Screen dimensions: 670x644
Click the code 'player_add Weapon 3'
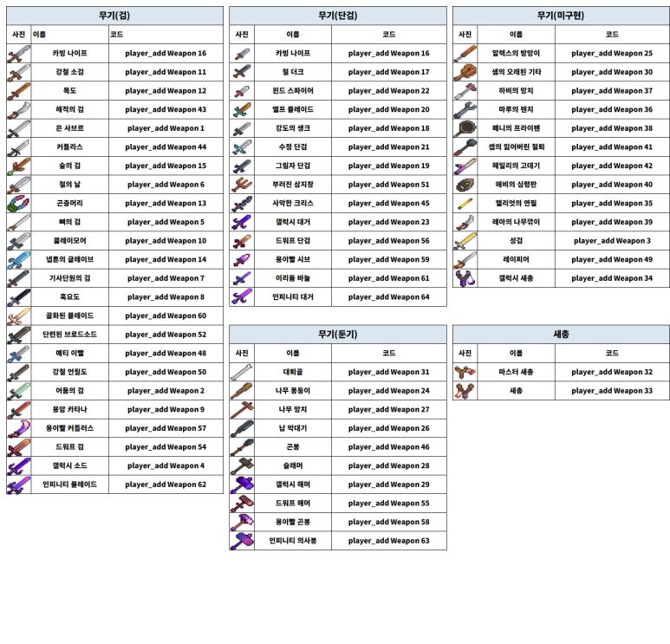pyautogui.click(x=612, y=241)
